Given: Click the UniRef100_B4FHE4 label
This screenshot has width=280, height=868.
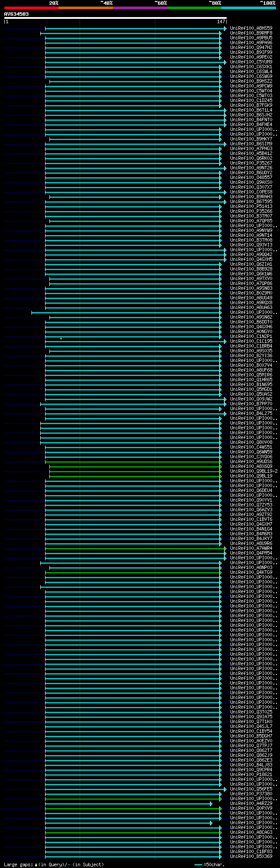Looking at the screenshot, I should (251, 125).
